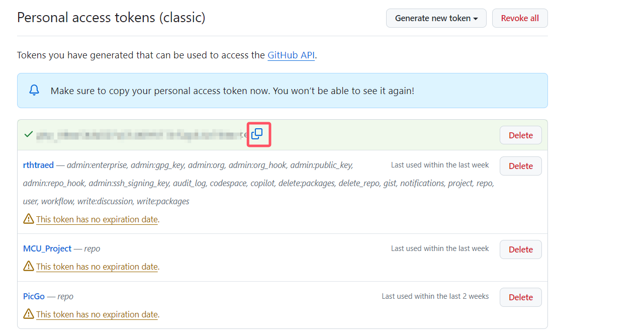Image resolution: width=644 pixels, height=335 pixels.
Task: Delete the newly generated token
Action: click(x=521, y=135)
